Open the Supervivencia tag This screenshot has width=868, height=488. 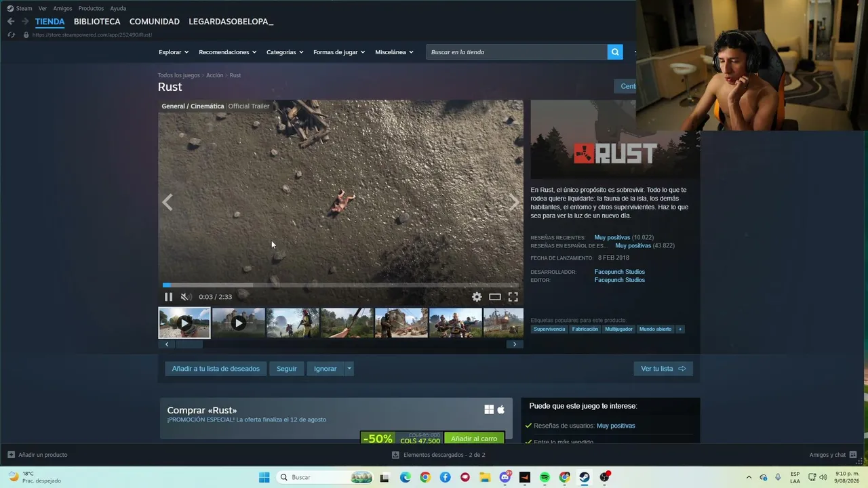click(549, 329)
